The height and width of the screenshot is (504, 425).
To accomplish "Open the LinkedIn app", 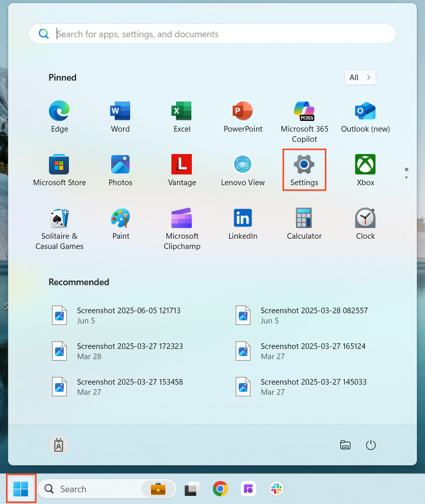I will tap(243, 224).
